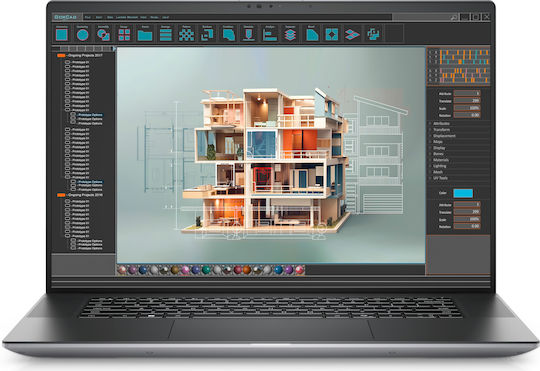This screenshot has width=540, height=371.
Task: Expand the Displacement section
Action: tap(444, 136)
